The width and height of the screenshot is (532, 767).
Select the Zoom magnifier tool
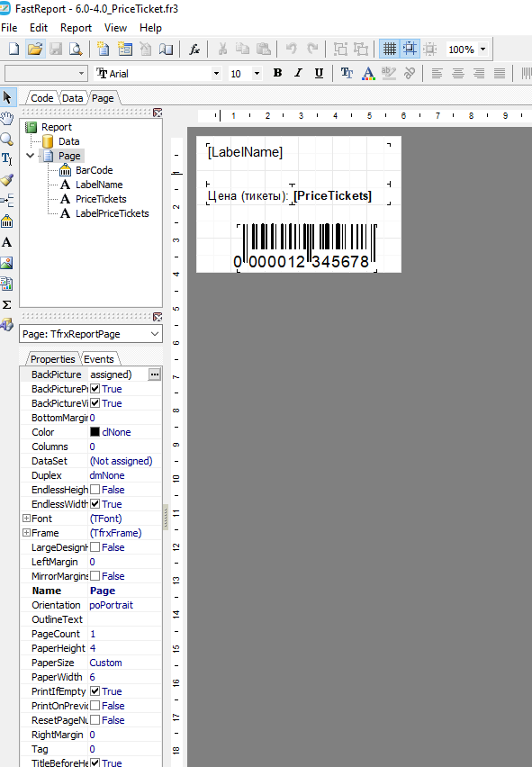[x=7, y=139]
